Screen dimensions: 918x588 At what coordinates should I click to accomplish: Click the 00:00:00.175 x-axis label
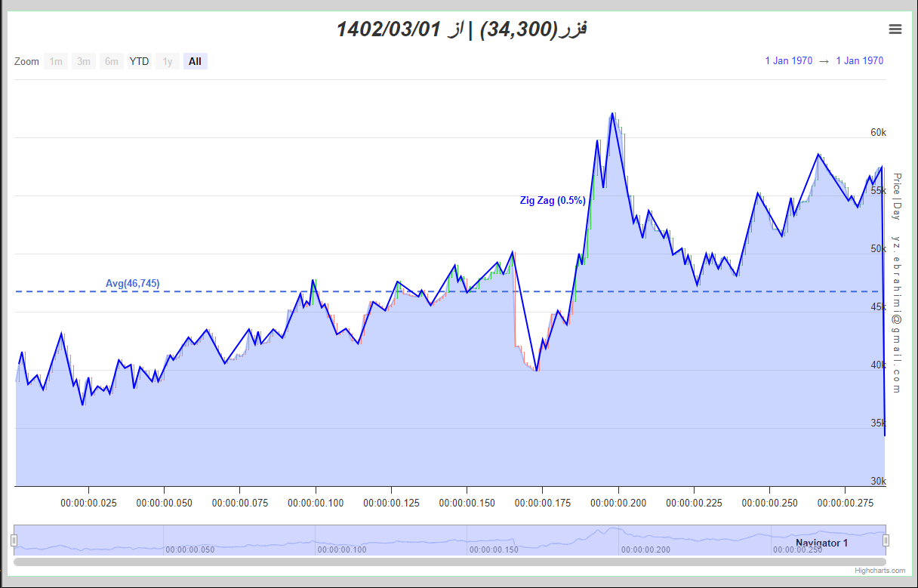[x=543, y=503]
